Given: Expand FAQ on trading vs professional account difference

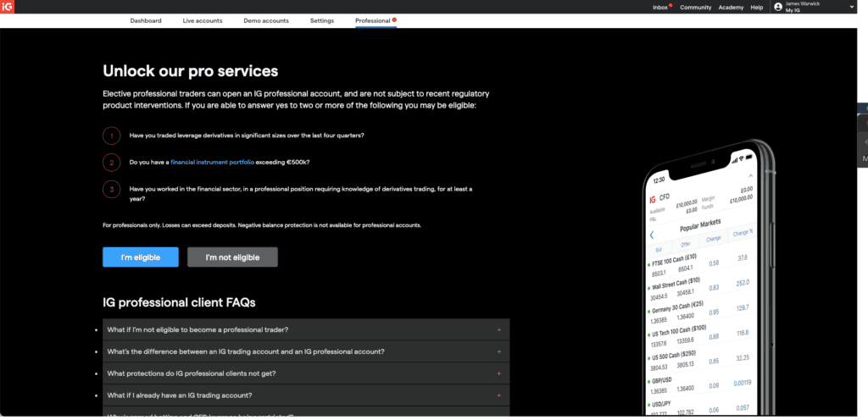Looking at the screenshot, I should pos(305,351).
